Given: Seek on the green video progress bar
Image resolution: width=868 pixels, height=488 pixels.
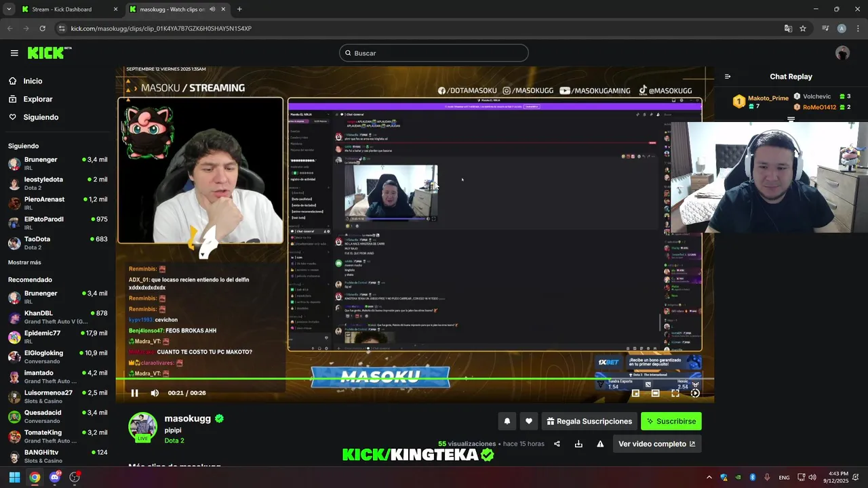Looking at the screenshot, I should (x=414, y=378).
